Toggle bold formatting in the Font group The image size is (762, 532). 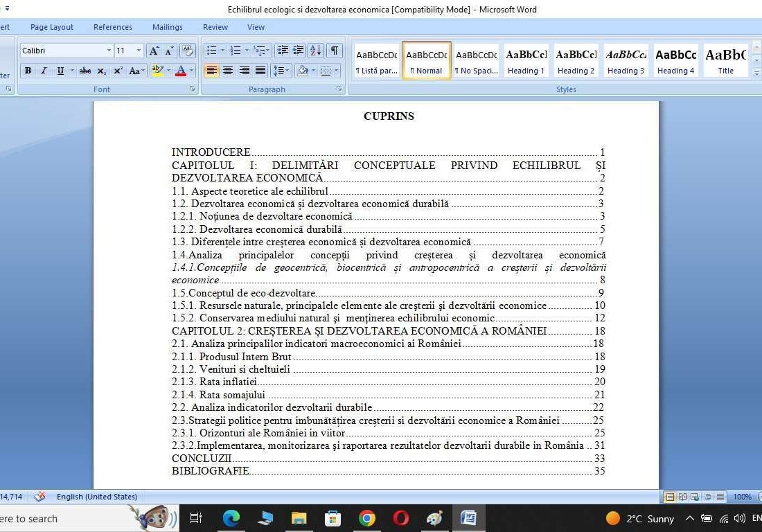(28, 70)
